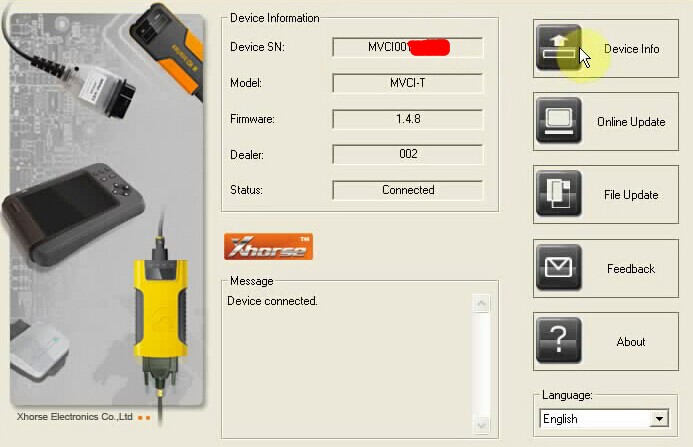The image size is (693, 447).
Task: Click the Model field showing MVCI-T
Action: click(x=407, y=83)
